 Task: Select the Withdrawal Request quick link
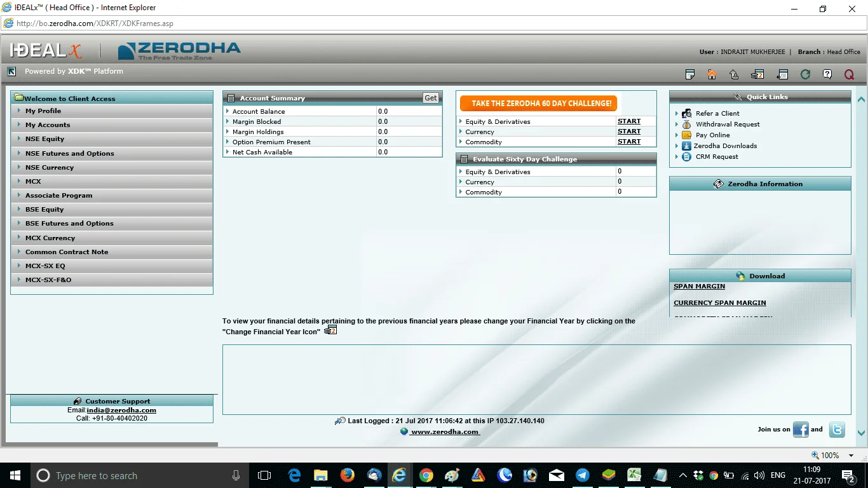[728, 124]
